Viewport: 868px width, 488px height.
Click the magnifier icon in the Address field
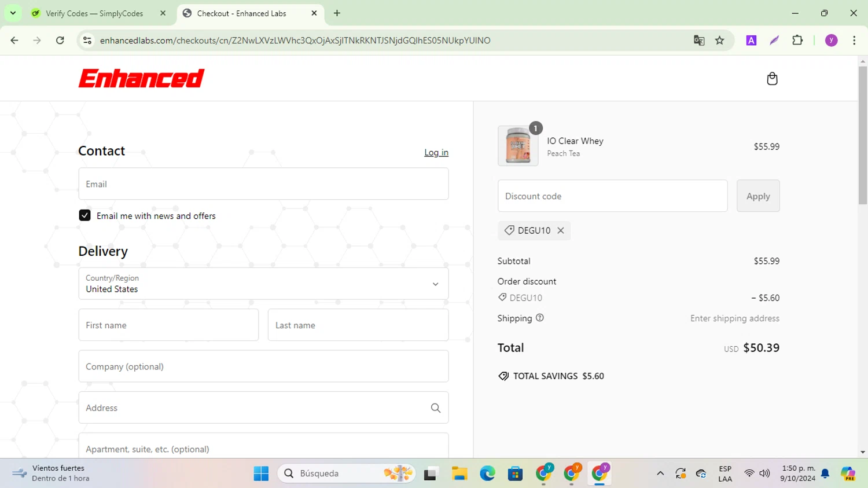[x=436, y=408]
